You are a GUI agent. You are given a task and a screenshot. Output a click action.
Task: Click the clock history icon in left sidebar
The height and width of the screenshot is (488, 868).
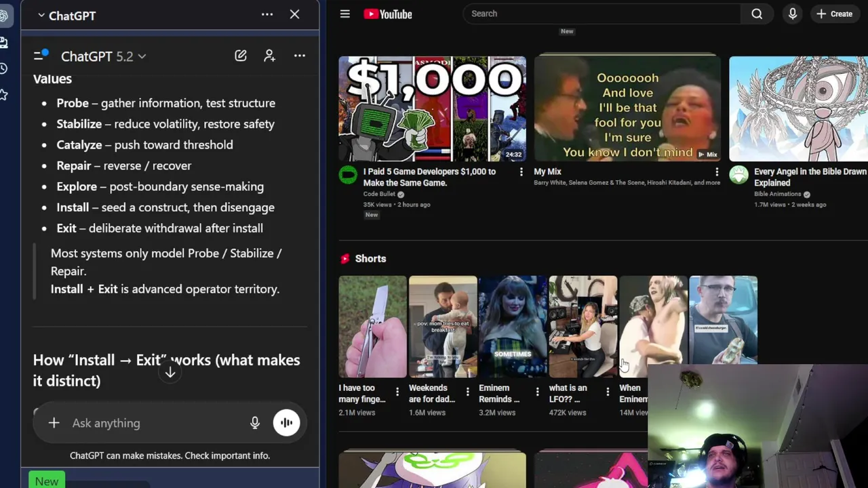pos(3,68)
